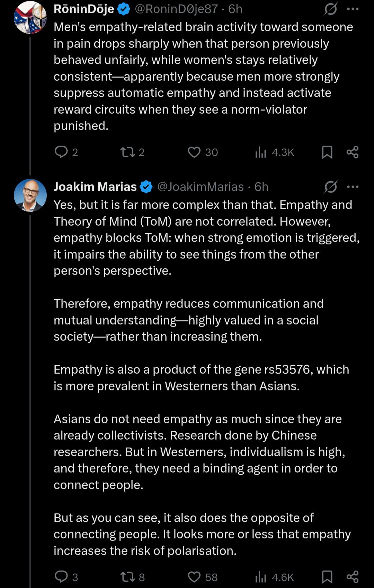This screenshot has height=588, width=374.
Task: Share Joakim Marias's tweet
Action: 353,577
